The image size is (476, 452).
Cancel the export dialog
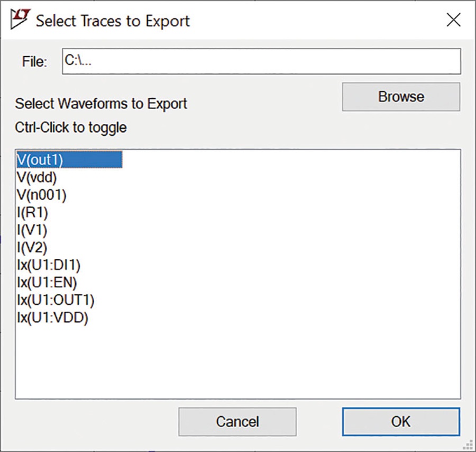point(237,422)
